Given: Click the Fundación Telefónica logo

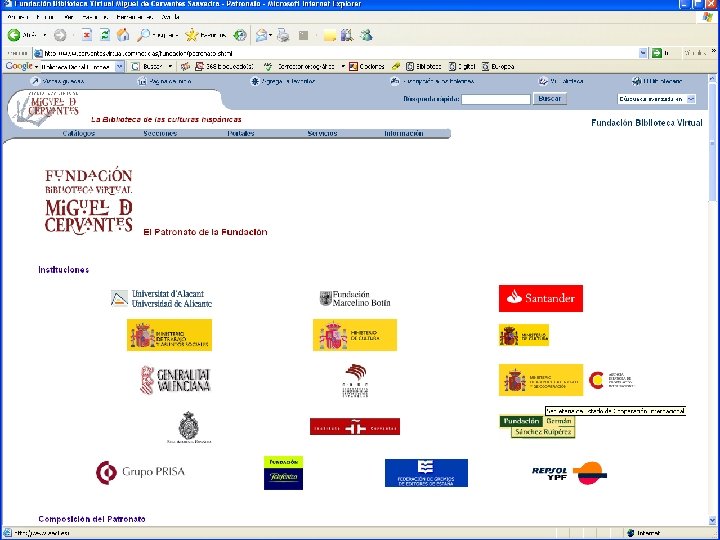Looking at the screenshot, I should pos(283,472).
